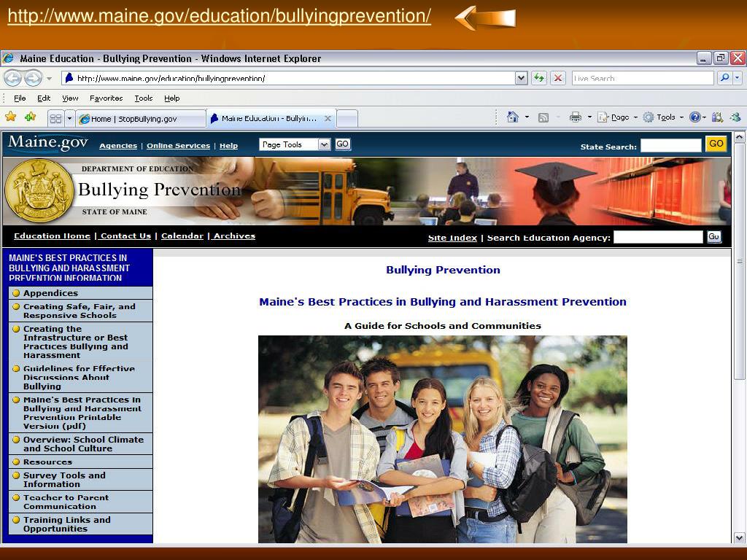747x560 pixels.
Task: Open Overview: School Climate and School Culture
Action: [x=81, y=444]
